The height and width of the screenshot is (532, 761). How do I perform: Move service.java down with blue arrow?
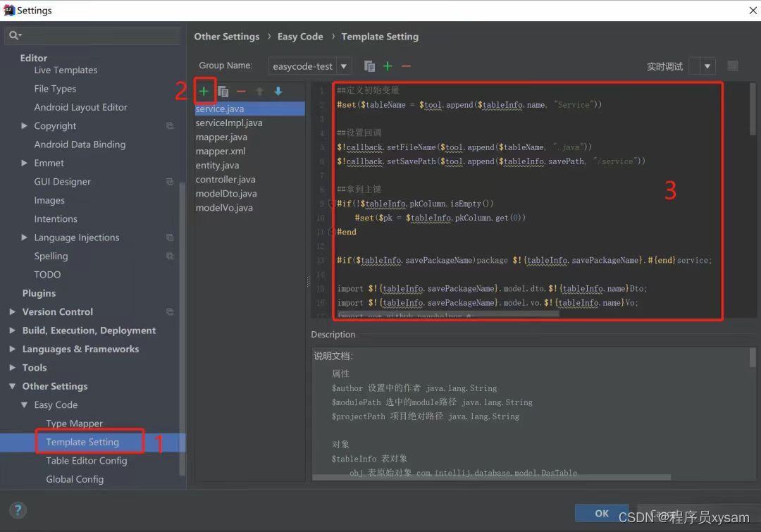(x=278, y=91)
